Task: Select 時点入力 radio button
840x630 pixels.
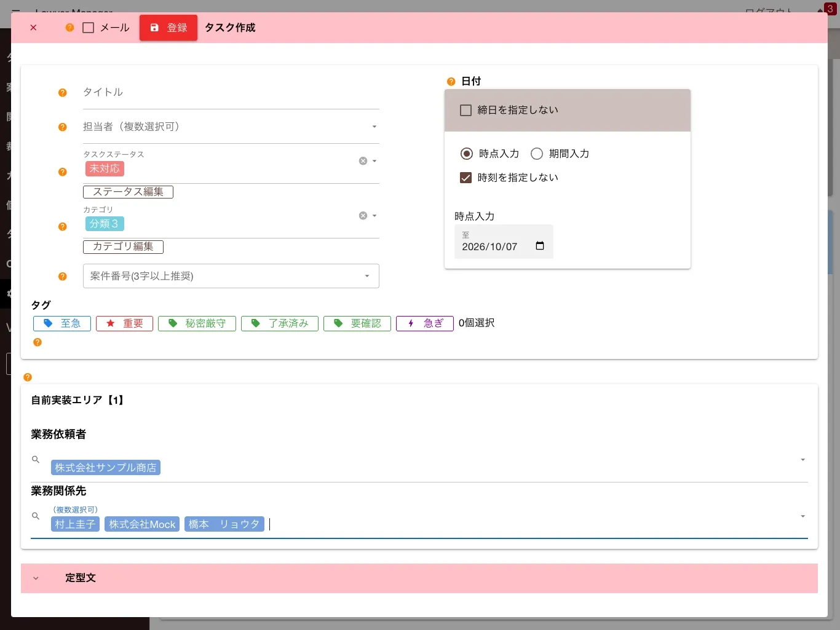Action: (x=467, y=154)
